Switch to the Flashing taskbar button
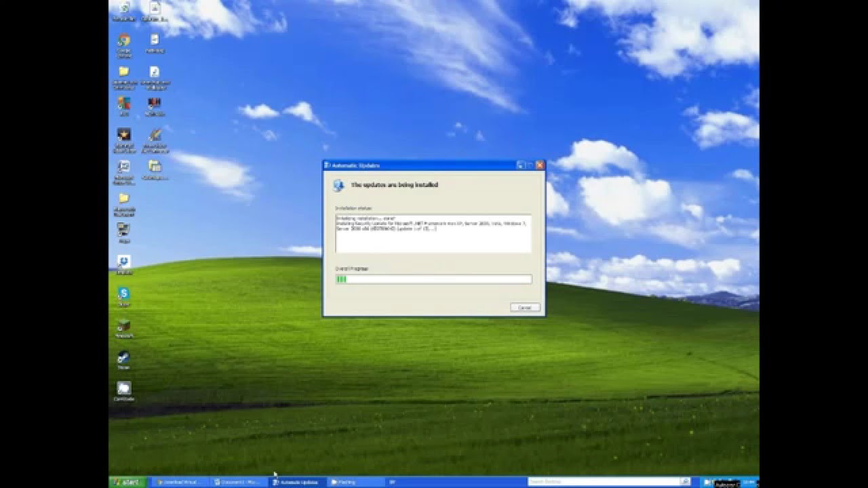The height and width of the screenshot is (488, 868). 355,482
